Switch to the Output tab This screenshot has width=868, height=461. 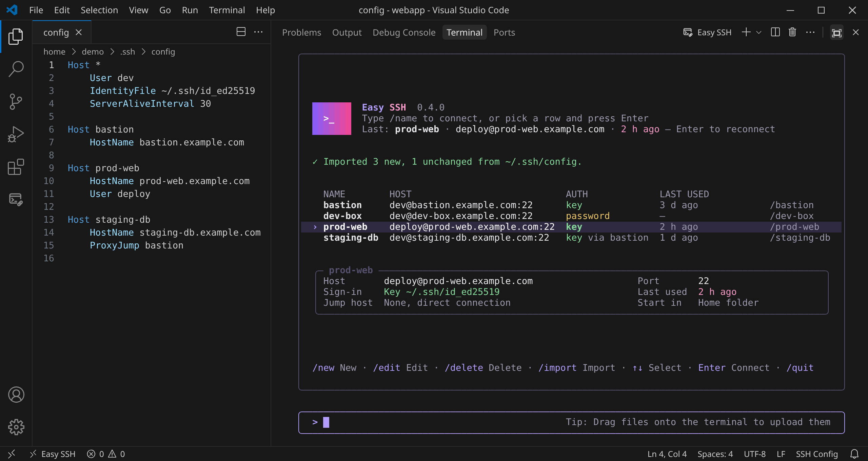point(347,33)
